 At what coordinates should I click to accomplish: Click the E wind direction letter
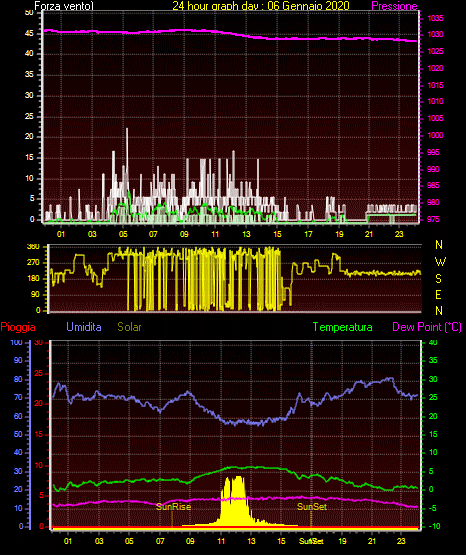pos(438,295)
